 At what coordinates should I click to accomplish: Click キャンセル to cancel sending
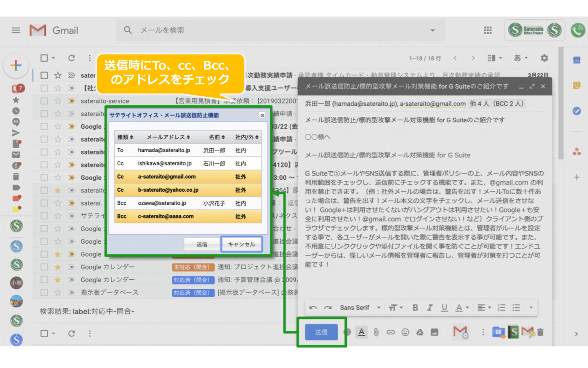pyautogui.click(x=242, y=244)
